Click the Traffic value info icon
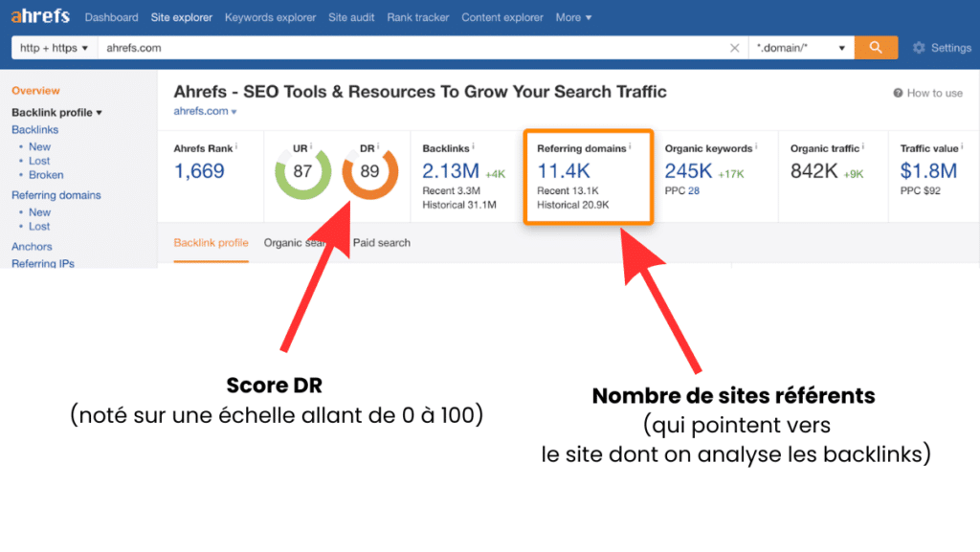The image size is (980, 552). [962, 146]
